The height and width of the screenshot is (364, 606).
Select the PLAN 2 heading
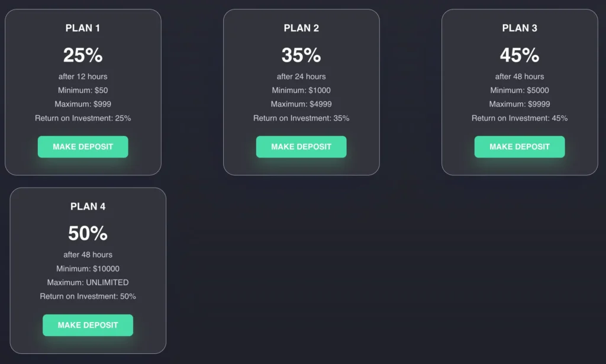pyautogui.click(x=301, y=28)
